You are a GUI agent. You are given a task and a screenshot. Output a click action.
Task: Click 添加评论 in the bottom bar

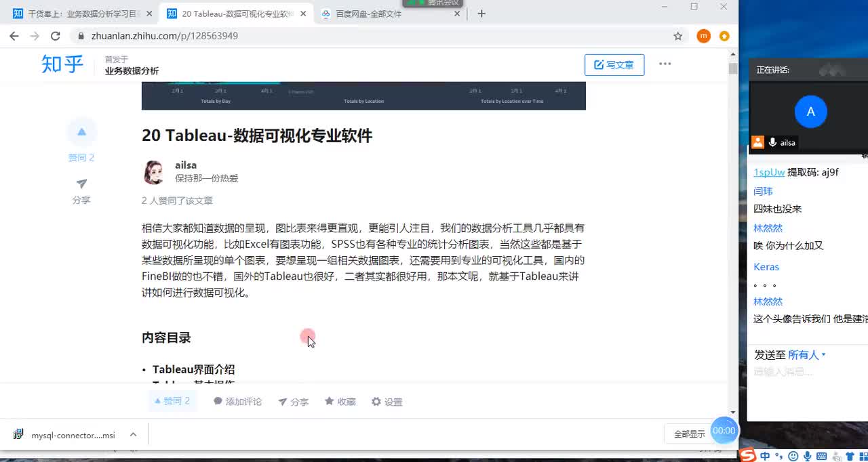237,402
